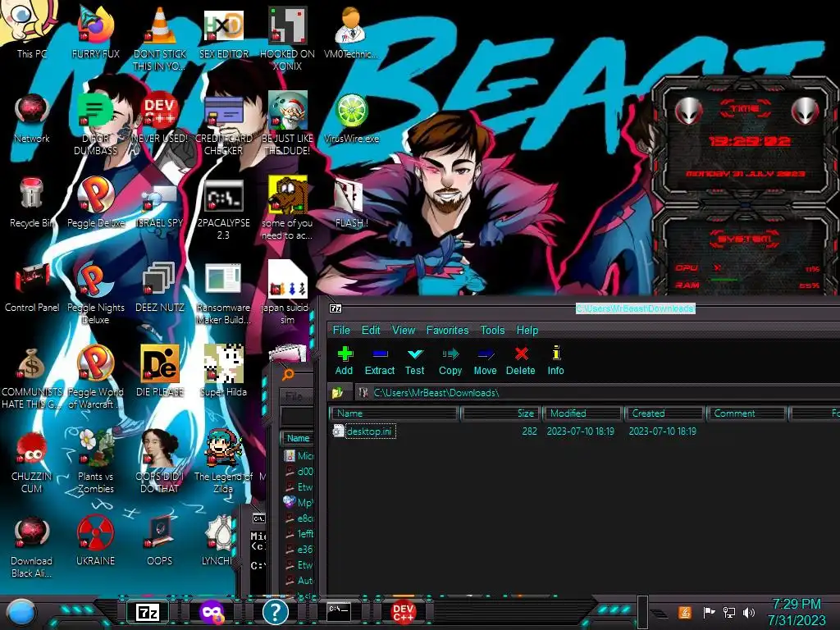Click the volume speaker tray icon
The width and height of the screenshot is (840, 630).
pyautogui.click(x=748, y=612)
